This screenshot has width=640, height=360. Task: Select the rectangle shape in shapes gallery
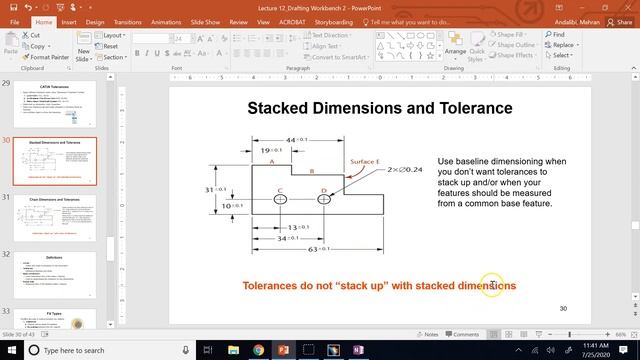point(411,36)
